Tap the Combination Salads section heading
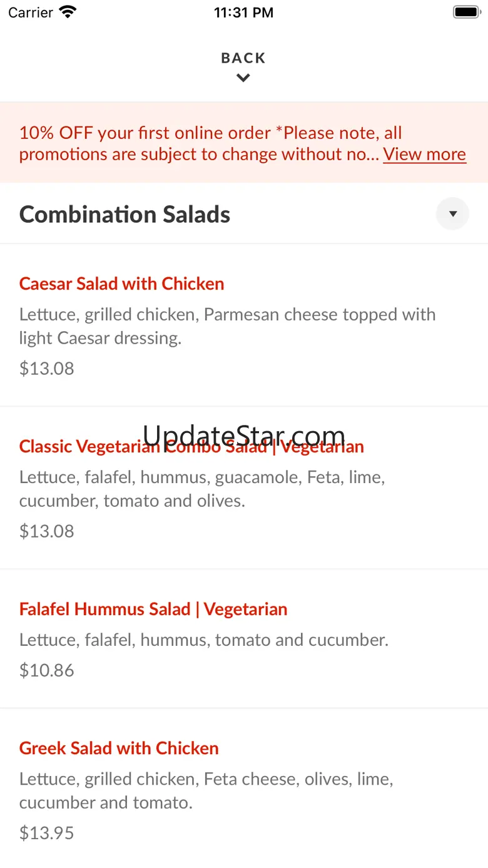This screenshot has height=868, width=488. (x=125, y=214)
